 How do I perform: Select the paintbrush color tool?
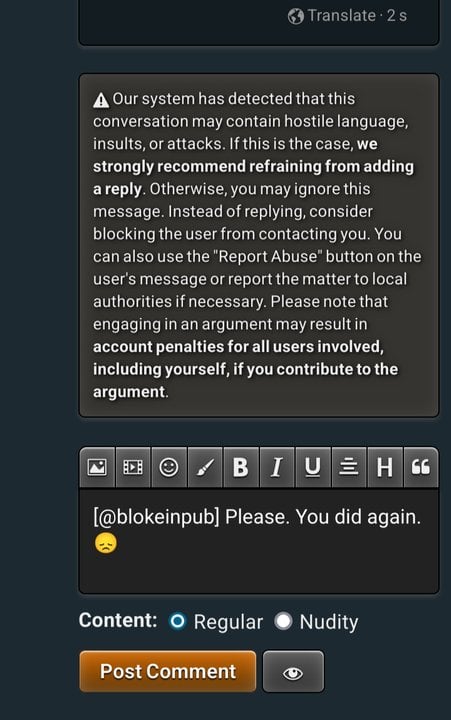pos(205,467)
